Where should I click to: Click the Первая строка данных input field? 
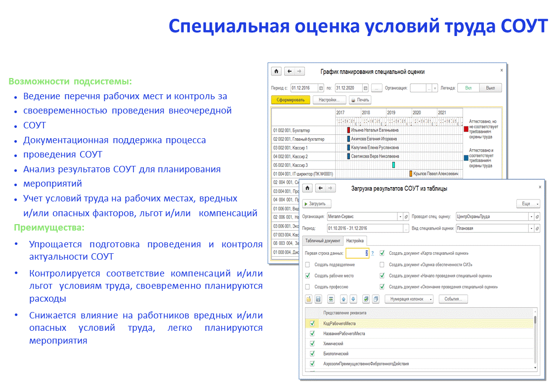click(x=357, y=253)
